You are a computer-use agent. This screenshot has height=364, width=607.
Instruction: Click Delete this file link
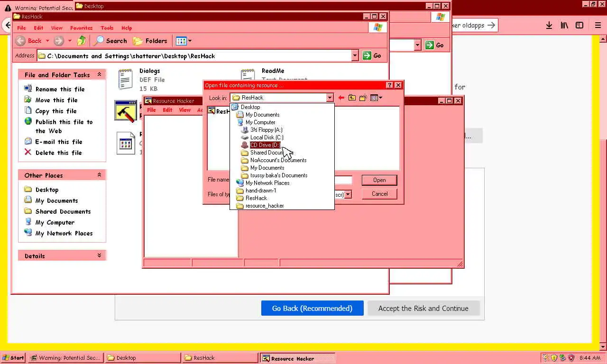pyautogui.click(x=58, y=153)
